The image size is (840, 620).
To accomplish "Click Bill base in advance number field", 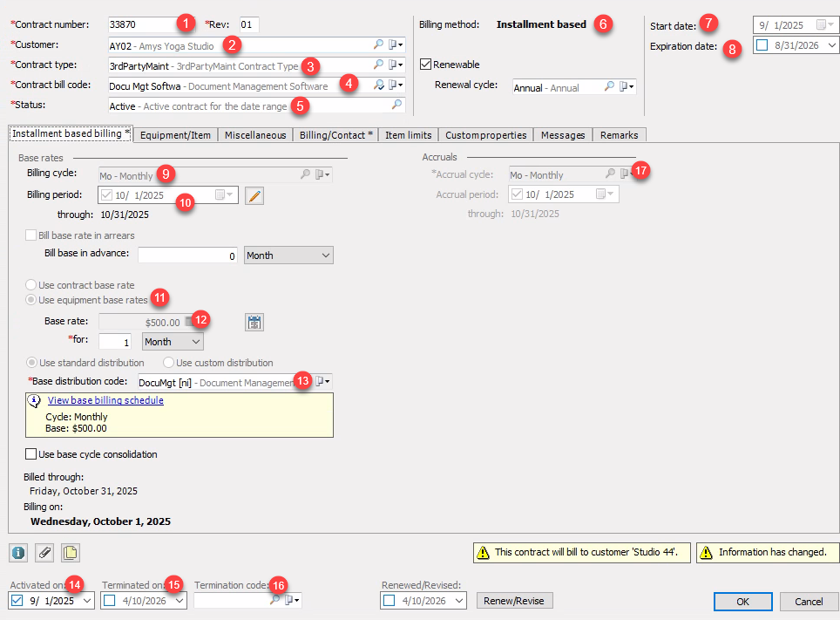I will pyautogui.click(x=188, y=255).
